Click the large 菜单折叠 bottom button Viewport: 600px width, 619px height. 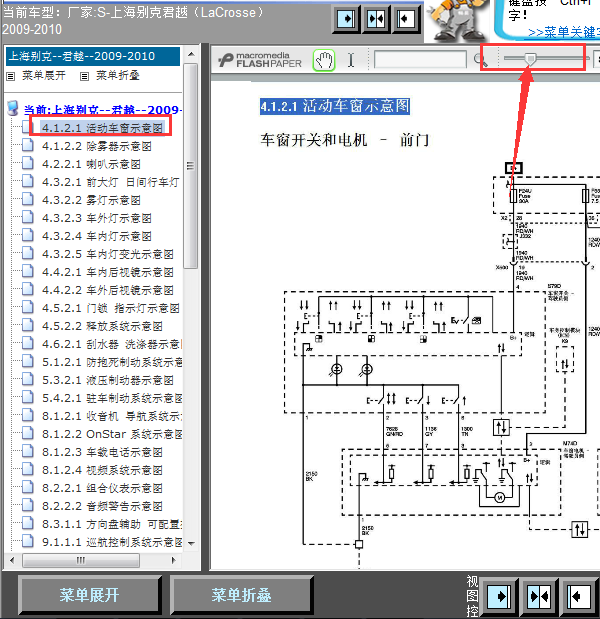tap(241, 595)
